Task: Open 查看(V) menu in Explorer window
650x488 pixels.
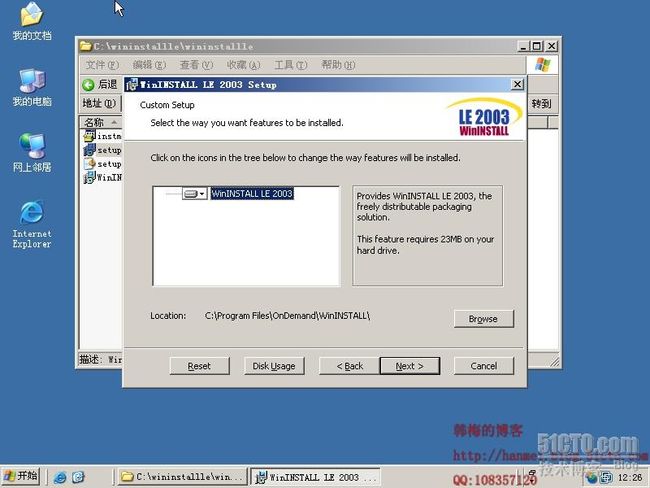Action: point(196,65)
